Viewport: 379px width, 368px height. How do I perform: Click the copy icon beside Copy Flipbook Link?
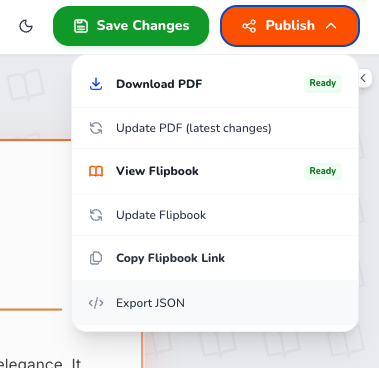coord(96,258)
